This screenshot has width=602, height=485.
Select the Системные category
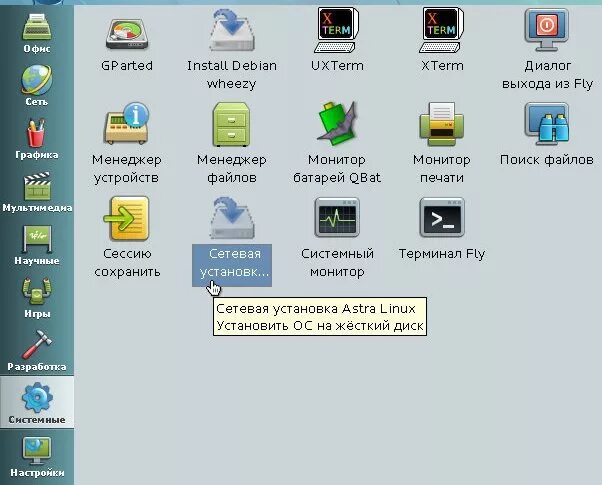pos(37,402)
